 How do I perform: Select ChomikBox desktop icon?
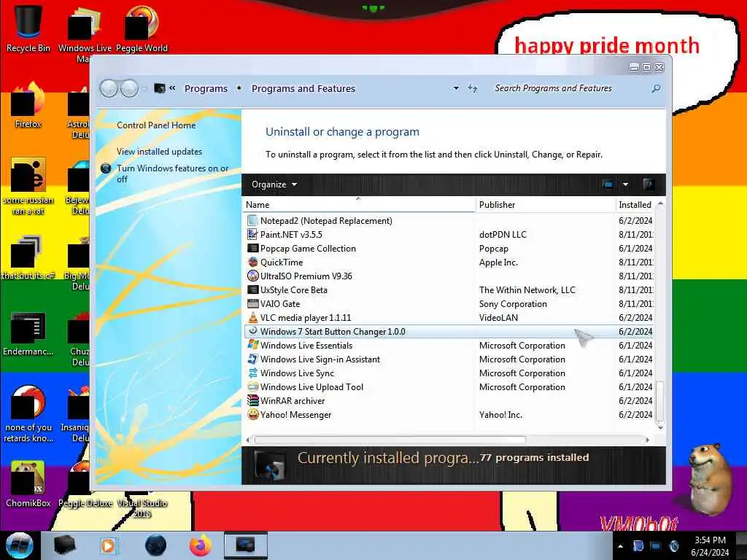pyautogui.click(x=28, y=483)
